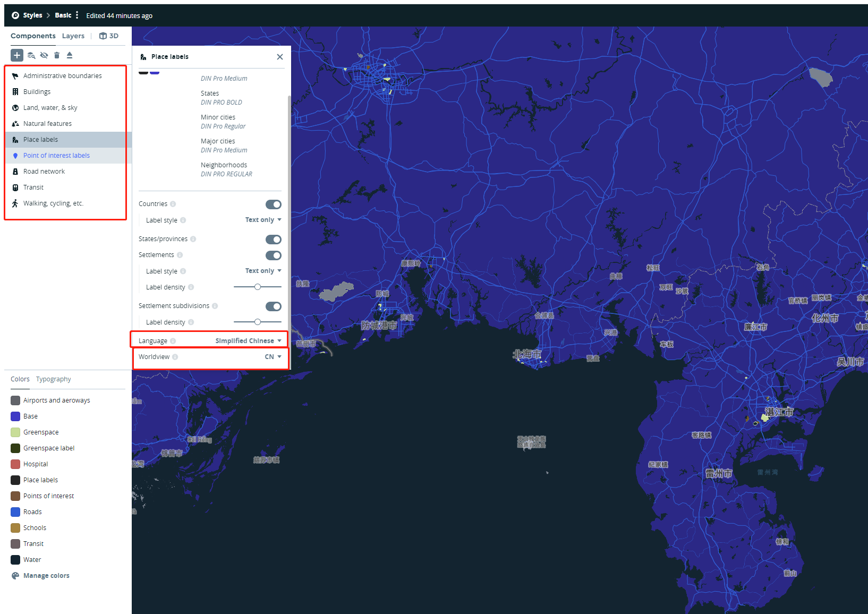Screen dimensions: 868x614
Task: Turn off the Settlements toggle
Action: click(x=273, y=255)
